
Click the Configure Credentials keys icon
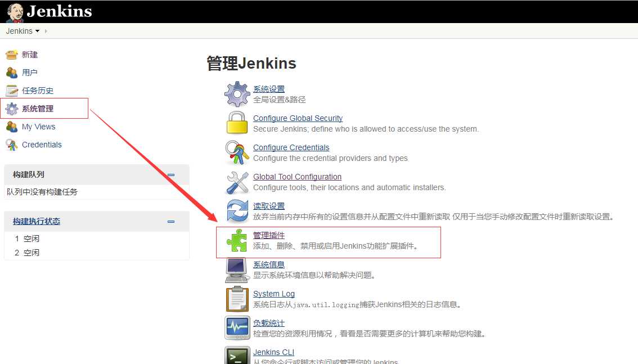pos(237,152)
